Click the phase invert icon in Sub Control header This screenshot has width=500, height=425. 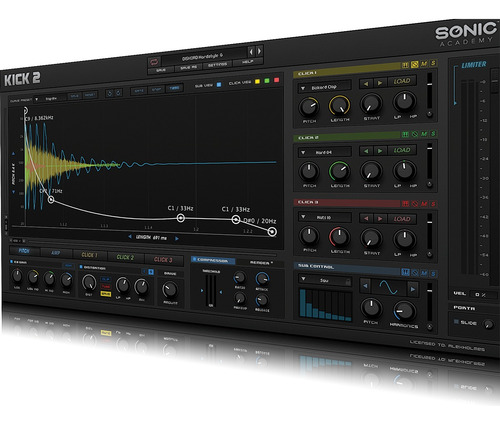pos(415,273)
